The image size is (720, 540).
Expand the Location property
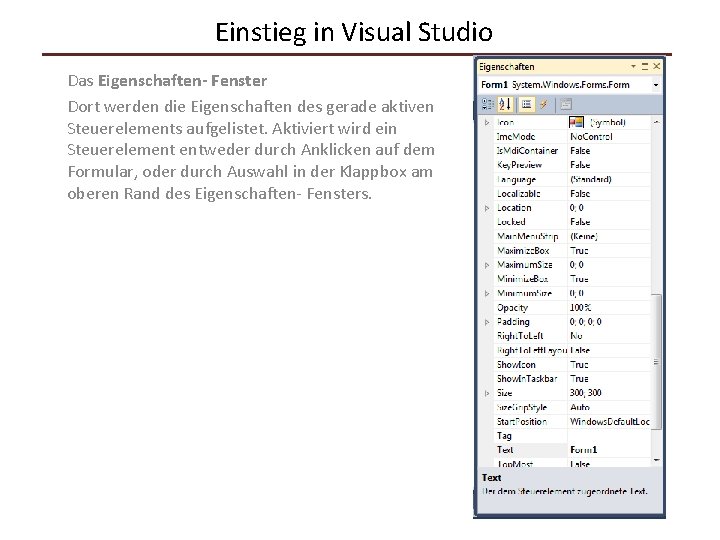coord(487,208)
